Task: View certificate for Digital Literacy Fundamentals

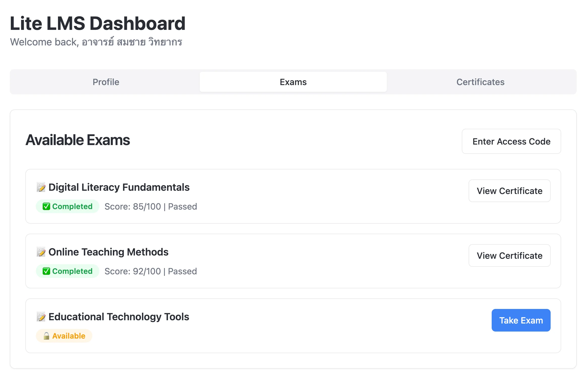Action: [x=509, y=191]
